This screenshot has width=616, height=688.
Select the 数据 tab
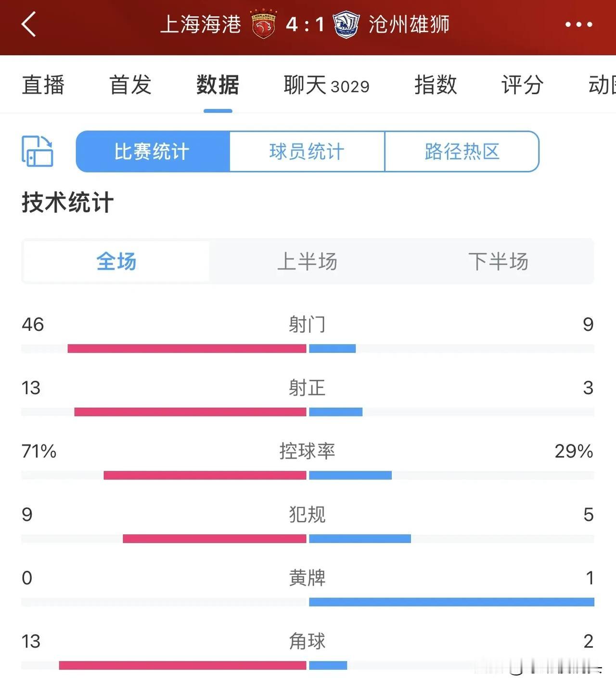pos(218,85)
